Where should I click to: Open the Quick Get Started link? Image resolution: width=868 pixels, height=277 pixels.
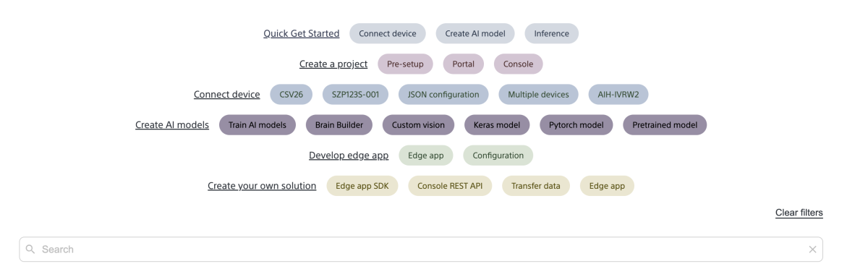302,34
